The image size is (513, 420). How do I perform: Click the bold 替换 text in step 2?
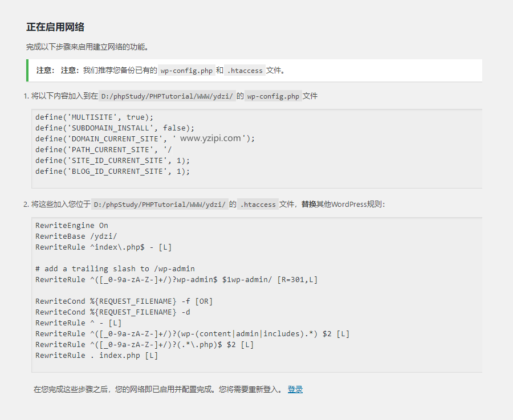(310, 204)
